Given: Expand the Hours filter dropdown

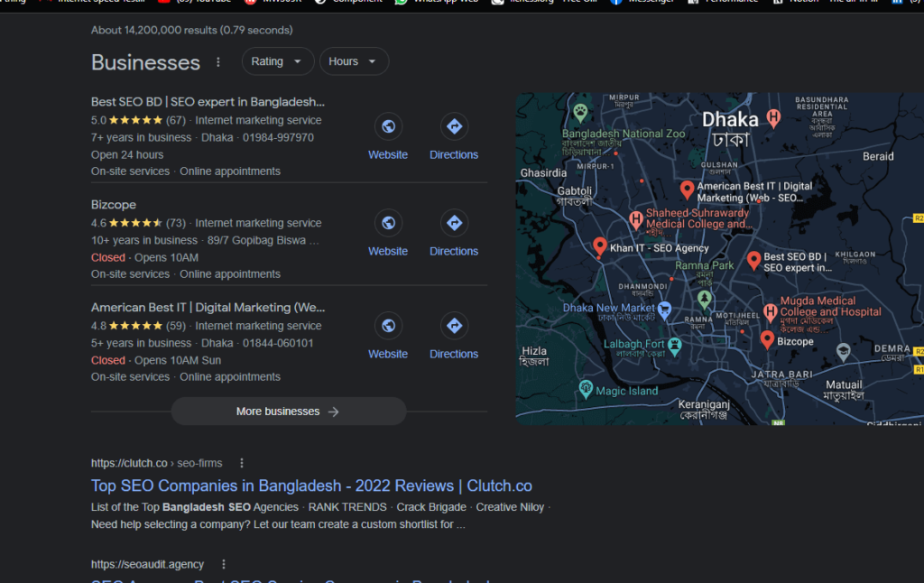Looking at the screenshot, I should pos(354,61).
